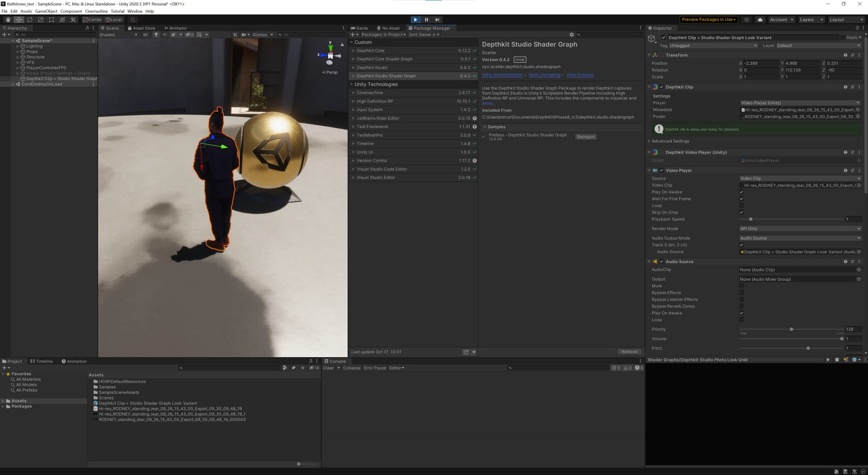Viewport: 868px width, 475px height.
Task: Refresh the package list
Action: [x=466, y=352]
